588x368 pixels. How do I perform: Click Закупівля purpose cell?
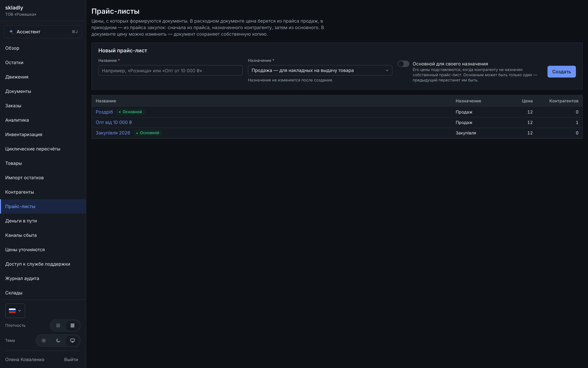(466, 133)
